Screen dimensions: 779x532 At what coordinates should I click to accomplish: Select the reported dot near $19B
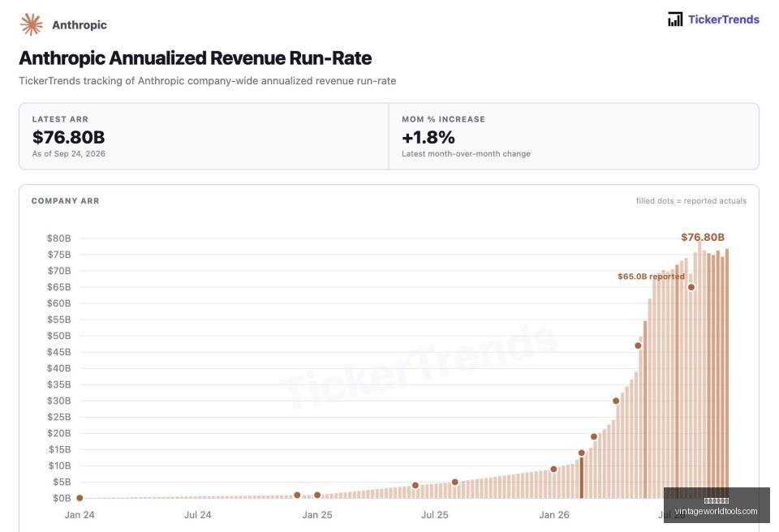594,436
